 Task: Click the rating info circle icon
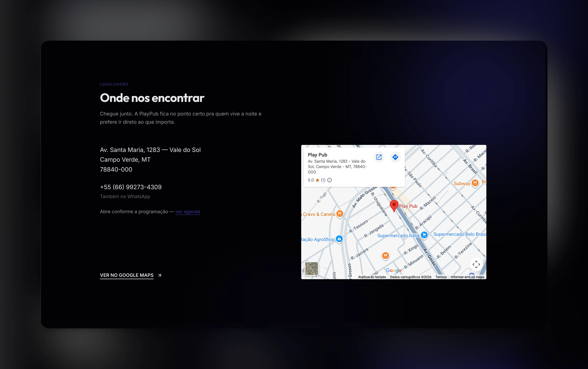point(329,180)
